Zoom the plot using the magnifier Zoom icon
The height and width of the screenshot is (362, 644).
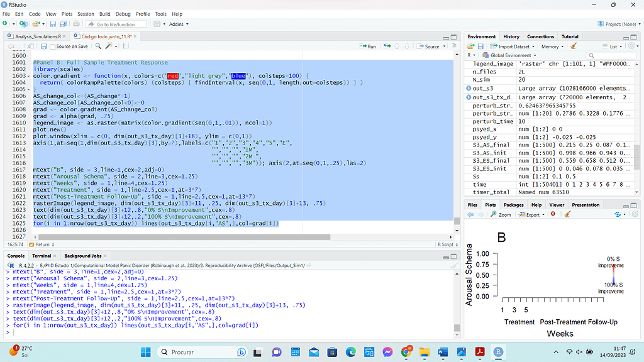click(x=494, y=213)
